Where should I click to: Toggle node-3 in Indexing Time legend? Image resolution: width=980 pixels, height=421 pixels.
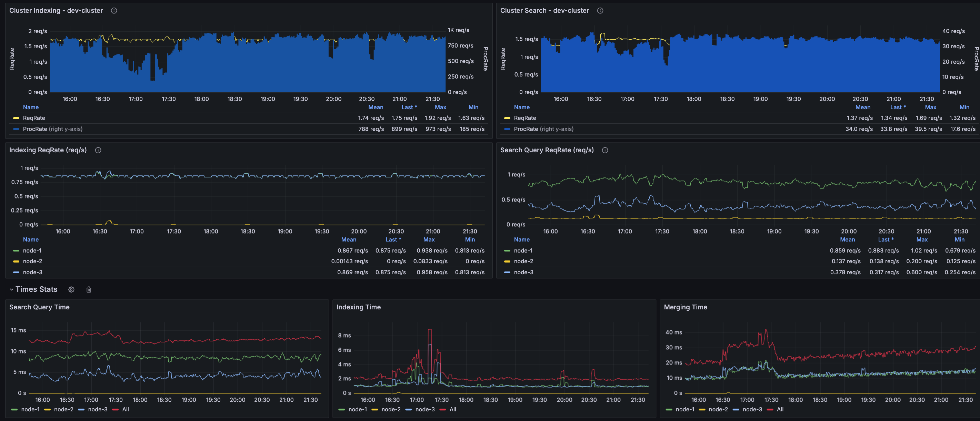(425, 410)
